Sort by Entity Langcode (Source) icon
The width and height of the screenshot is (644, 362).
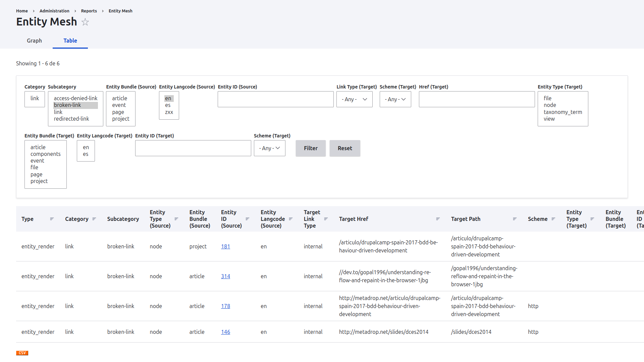coord(291,219)
